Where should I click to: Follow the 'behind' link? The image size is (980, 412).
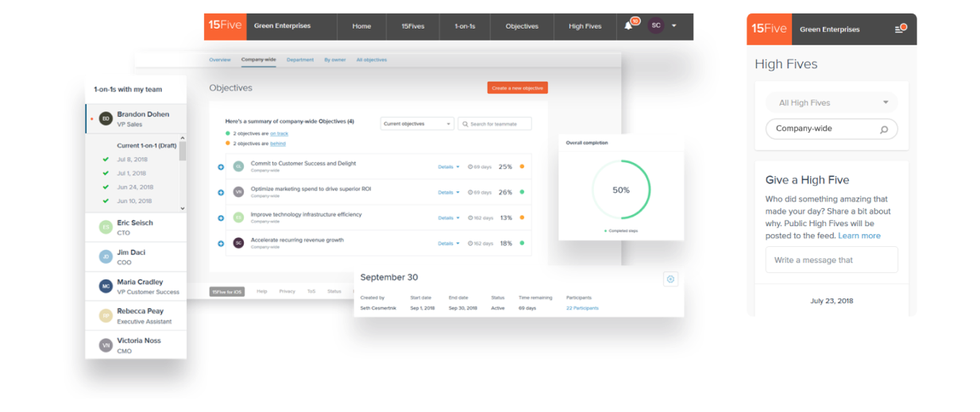coord(278,144)
